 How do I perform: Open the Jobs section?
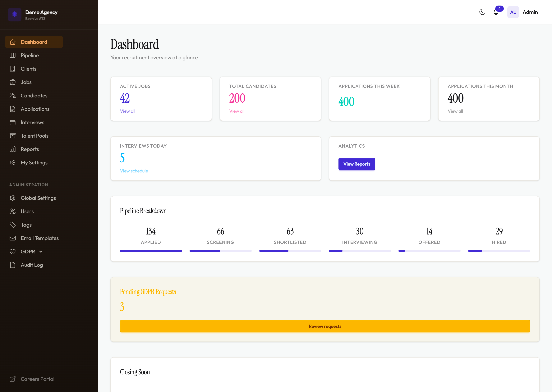tap(26, 82)
